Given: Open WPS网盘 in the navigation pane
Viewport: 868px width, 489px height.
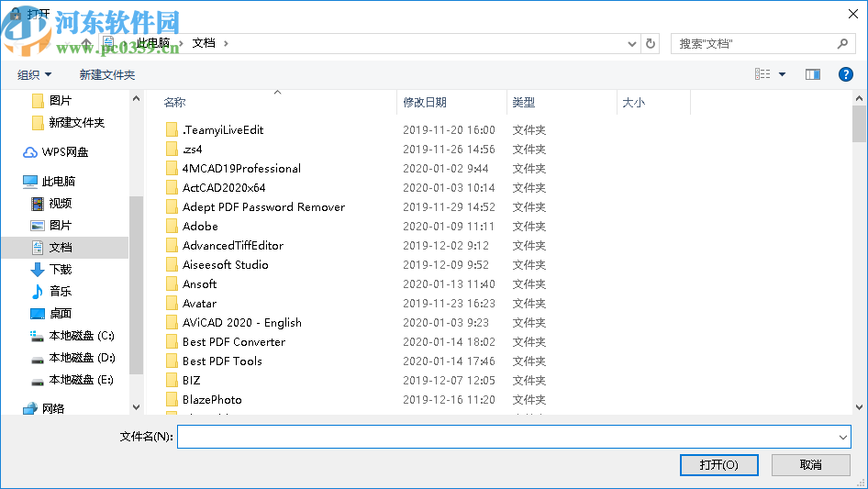Looking at the screenshot, I should coord(65,152).
